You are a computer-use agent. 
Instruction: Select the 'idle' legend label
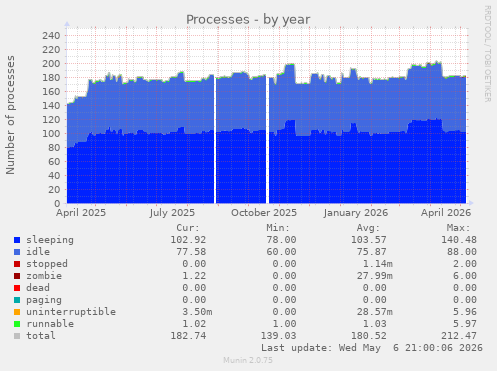[x=38, y=252]
